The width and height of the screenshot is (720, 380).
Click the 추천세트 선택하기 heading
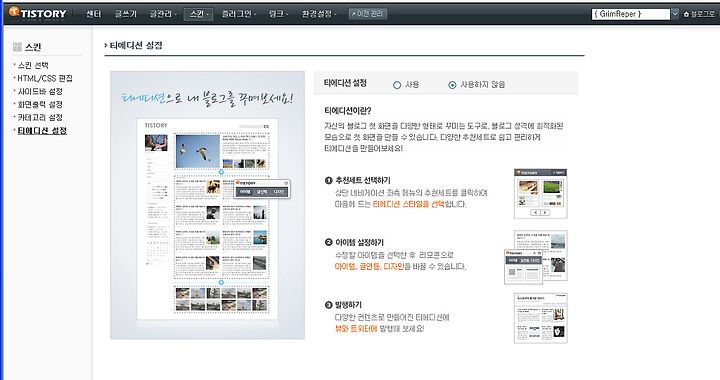point(363,180)
